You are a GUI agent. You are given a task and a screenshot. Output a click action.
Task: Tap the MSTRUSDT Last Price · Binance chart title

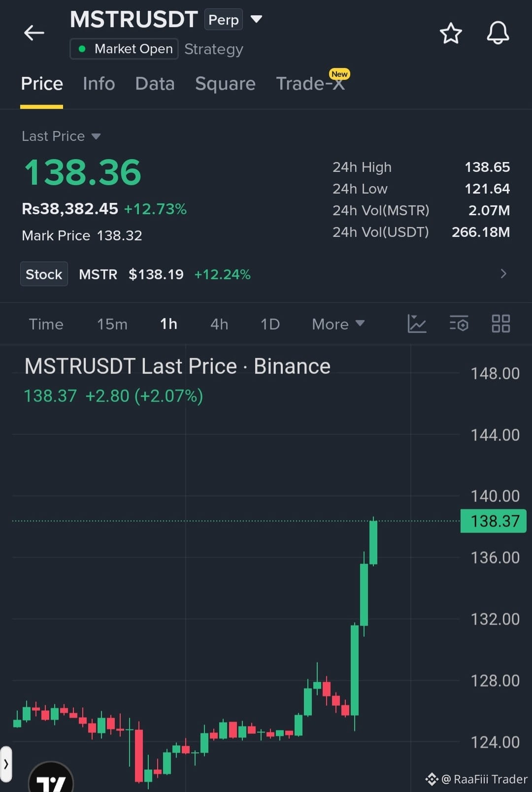[x=177, y=366]
